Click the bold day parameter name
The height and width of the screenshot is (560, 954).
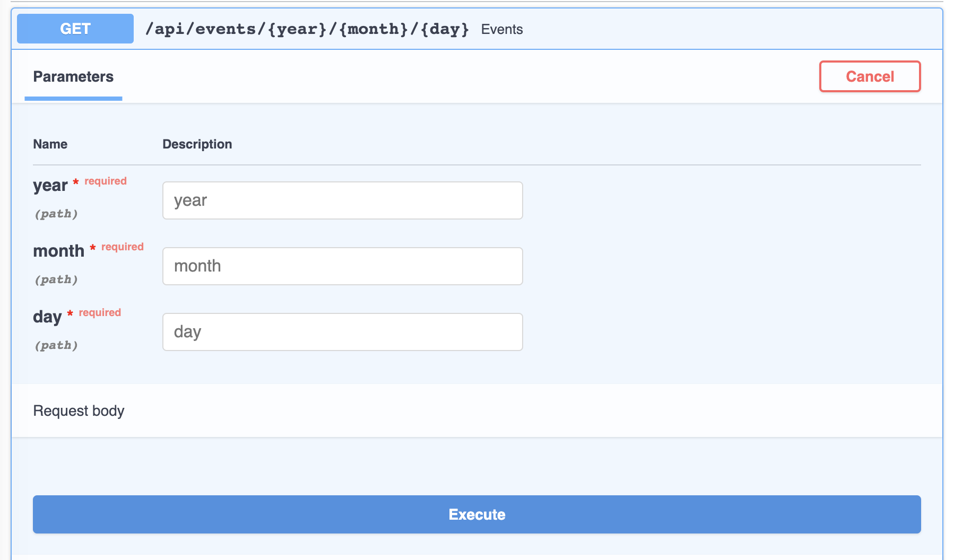(47, 317)
